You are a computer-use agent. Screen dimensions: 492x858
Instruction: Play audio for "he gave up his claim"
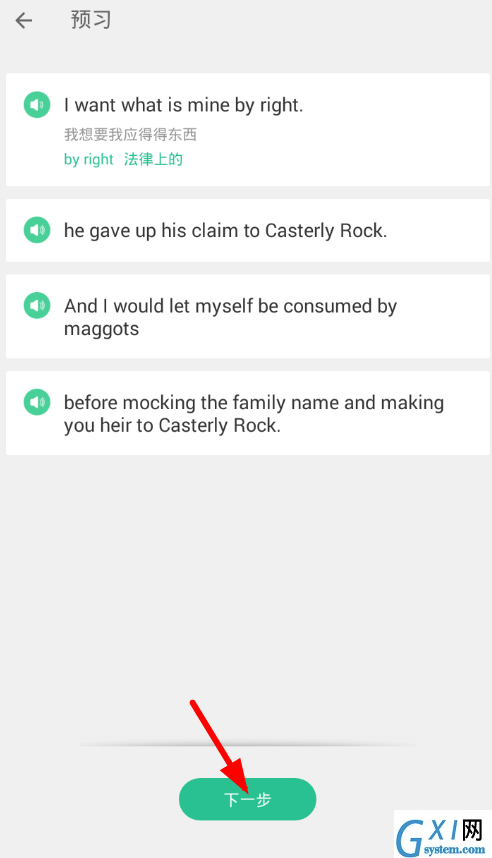pos(37,230)
